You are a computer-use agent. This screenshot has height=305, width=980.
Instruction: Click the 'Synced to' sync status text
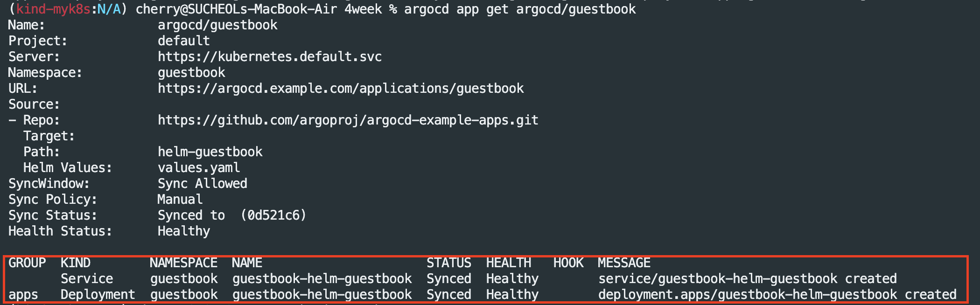tap(191, 215)
